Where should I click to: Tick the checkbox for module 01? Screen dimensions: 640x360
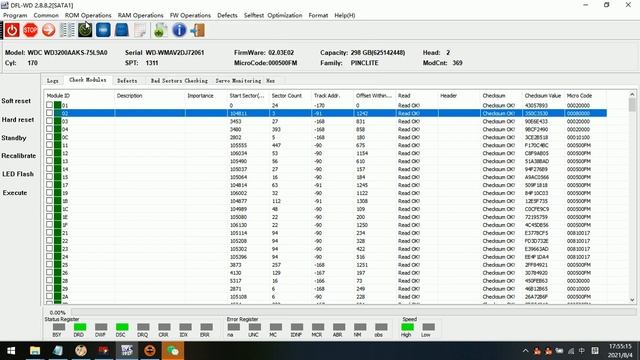tap(49, 105)
